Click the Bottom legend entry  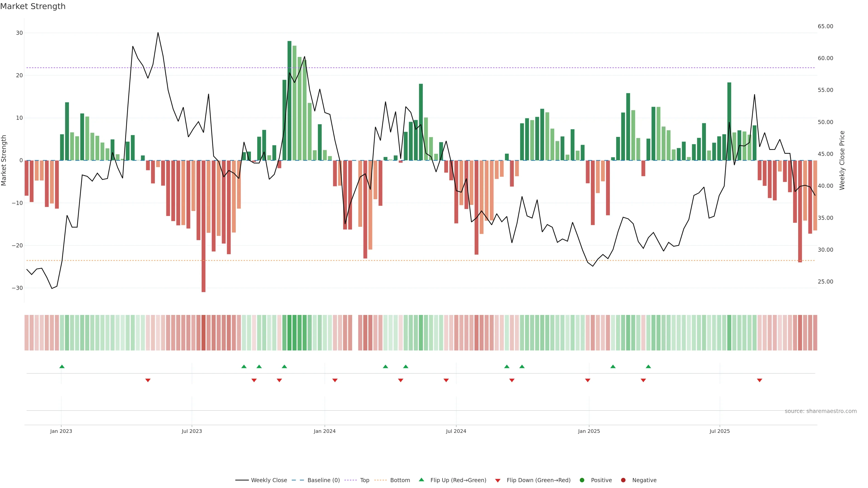point(400,480)
